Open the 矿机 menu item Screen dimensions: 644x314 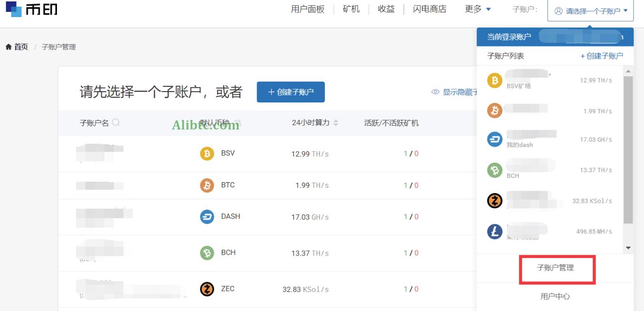pyautogui.click(x=351, y=9)
